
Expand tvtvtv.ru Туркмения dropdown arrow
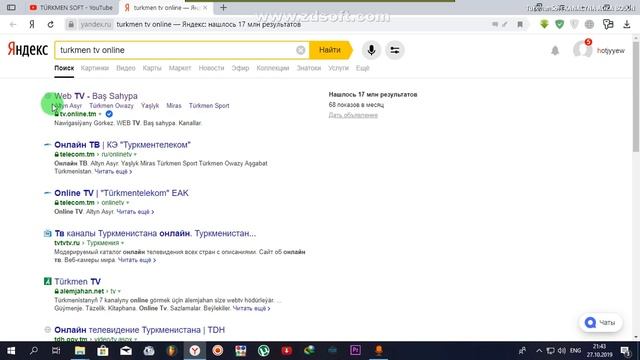tap(122, 243)
